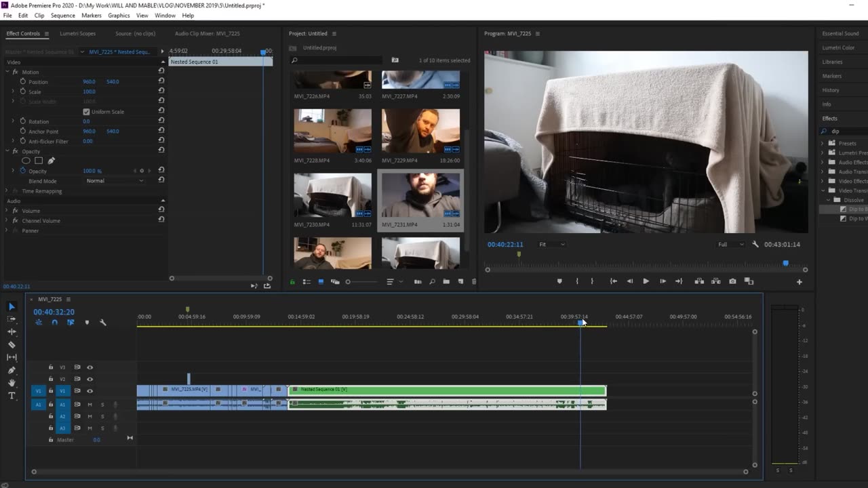Step forward one frame in program monitor
This screenshot has height=488, width=868.
663,281
